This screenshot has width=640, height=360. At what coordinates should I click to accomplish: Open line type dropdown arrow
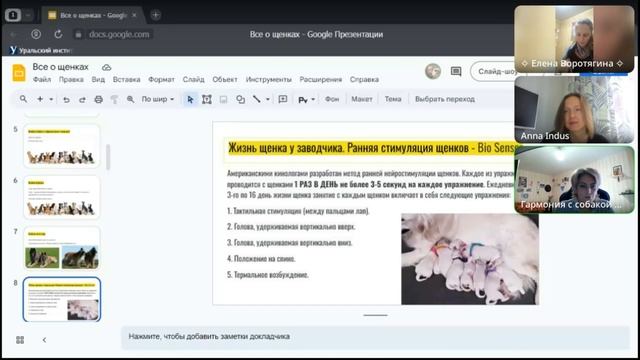268,99
